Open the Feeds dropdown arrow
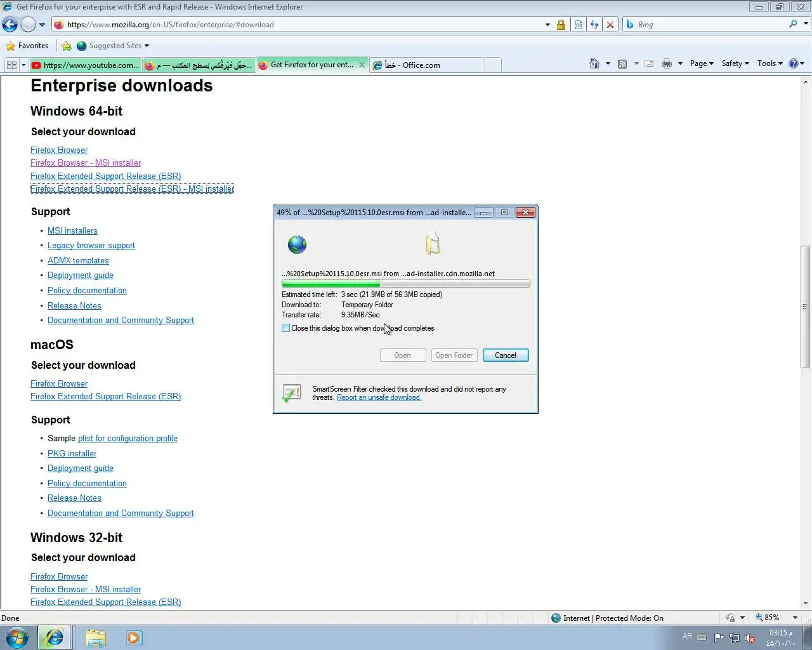The height and width of the screenshot is (650, 812). pos(636,63)
